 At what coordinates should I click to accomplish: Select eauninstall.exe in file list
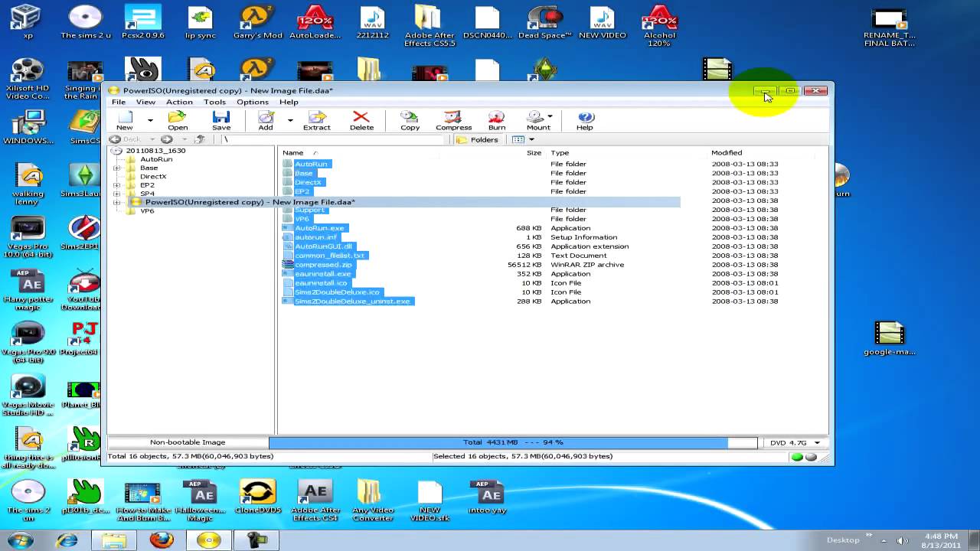(323, 274)
